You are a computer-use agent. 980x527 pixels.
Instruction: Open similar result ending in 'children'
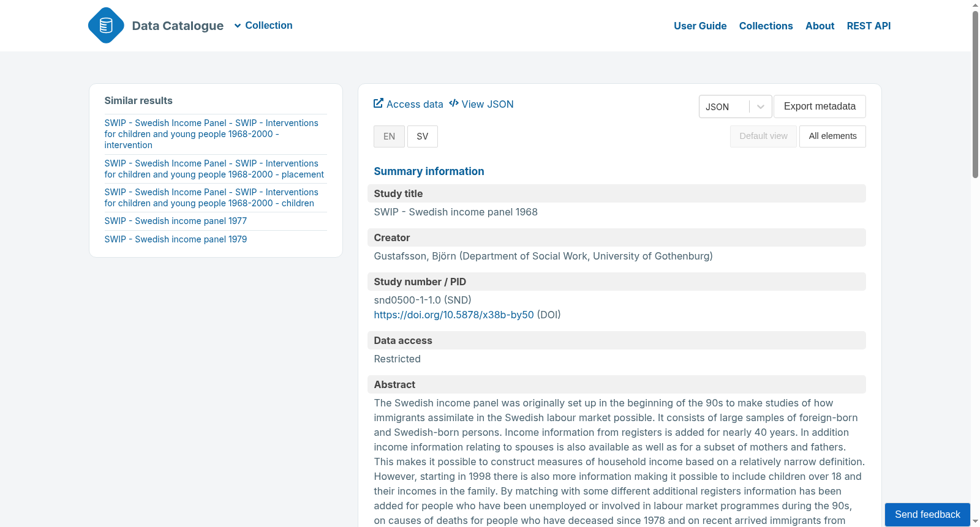[x=211, y=198]
